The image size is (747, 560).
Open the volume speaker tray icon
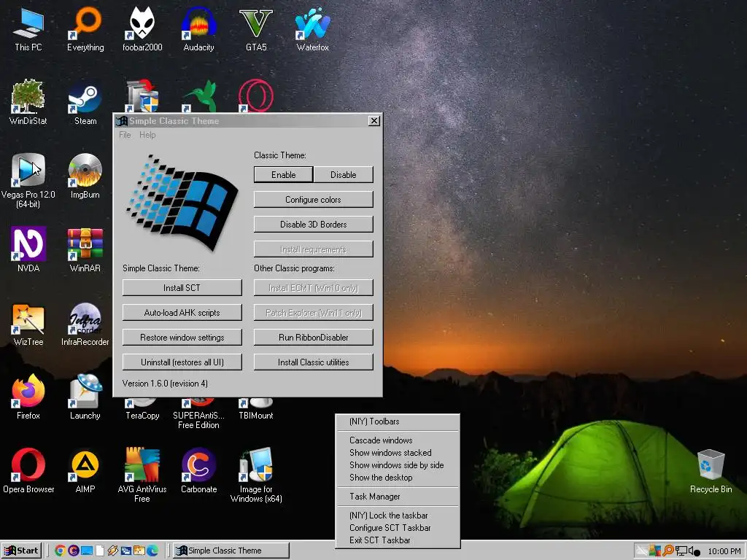click(692, 551)
